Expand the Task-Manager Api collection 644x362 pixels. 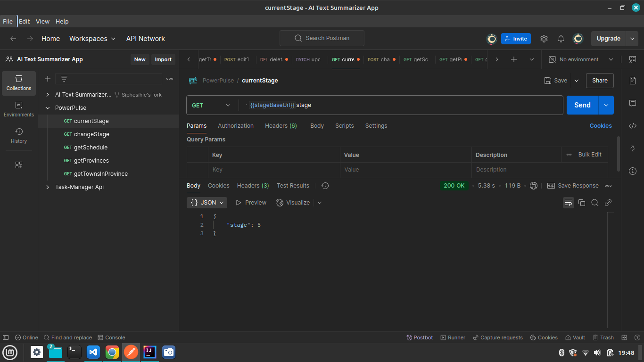pyautogui.click(x=48, y=187)
